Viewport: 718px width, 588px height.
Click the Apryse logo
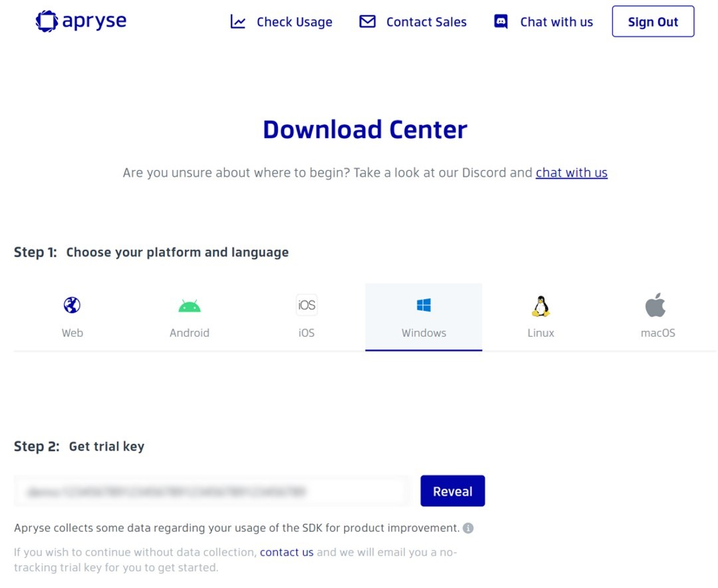coord(80,21)
